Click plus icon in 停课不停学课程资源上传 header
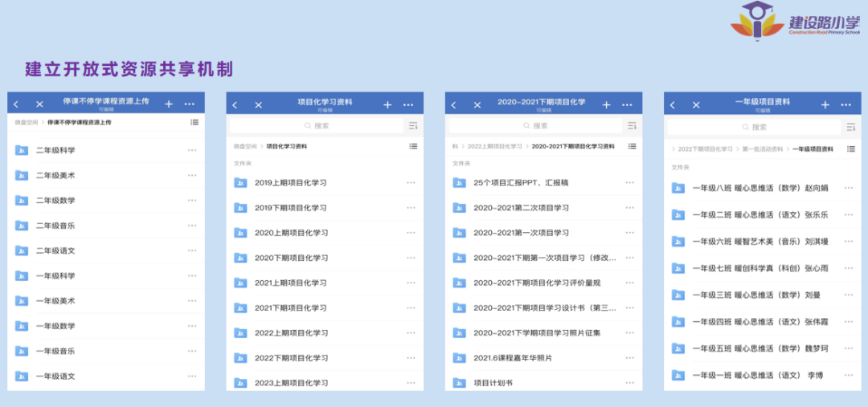The width and height of the screenshot is (868, 407). 169,104
